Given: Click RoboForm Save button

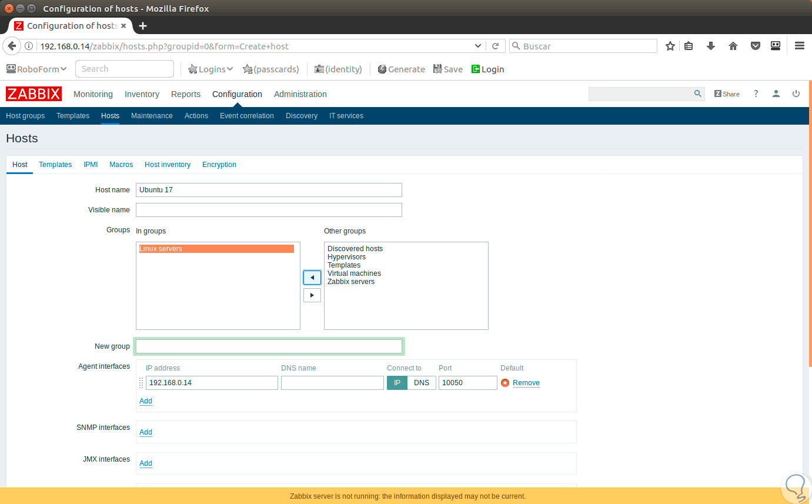Looking at the screenshot, I should click(448, 69).
